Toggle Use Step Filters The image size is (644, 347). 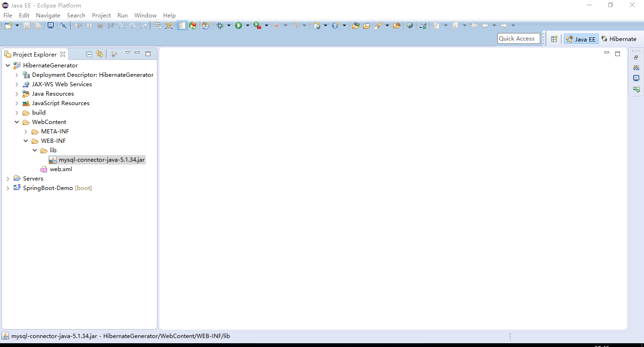click(x=169, y=25)
